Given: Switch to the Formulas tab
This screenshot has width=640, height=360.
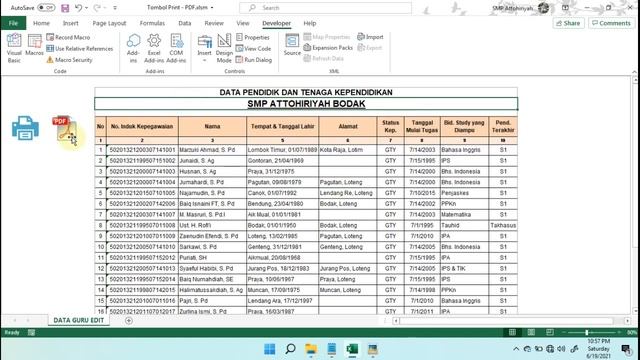Looking at the screenshot, I should (x=152, y=23).
